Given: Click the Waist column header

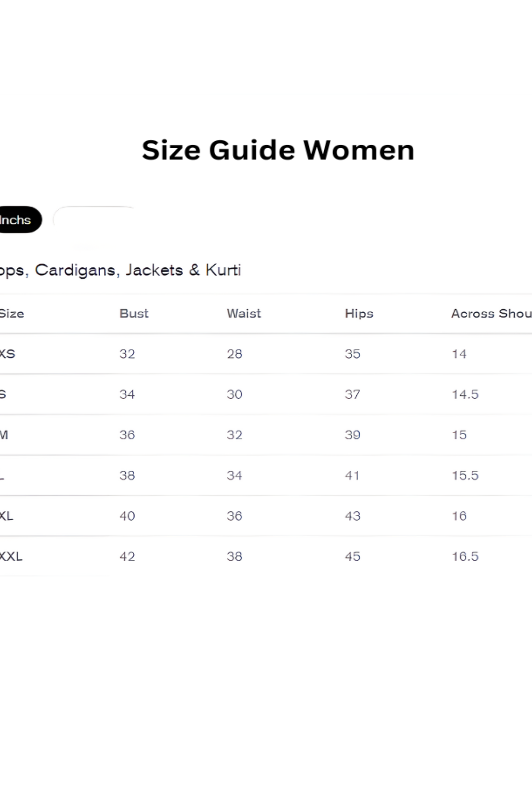Looking at the screenshot, I should (x=244, y=314).
